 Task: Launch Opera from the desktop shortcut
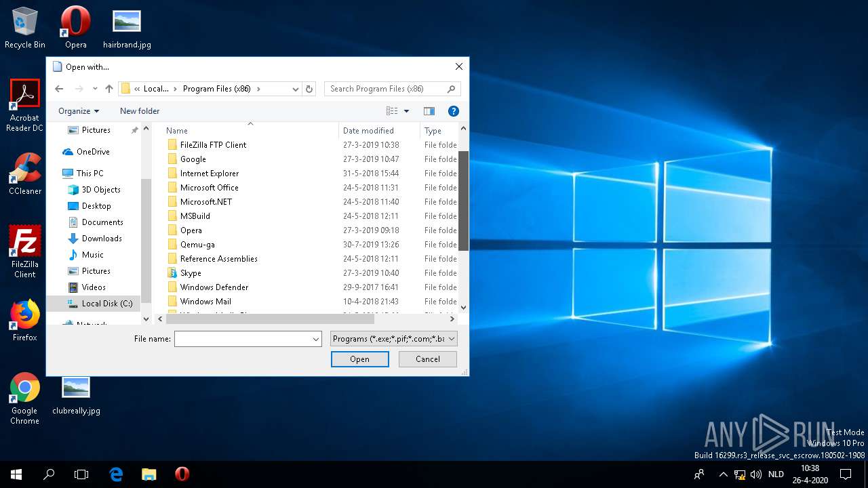coord(75,28)
